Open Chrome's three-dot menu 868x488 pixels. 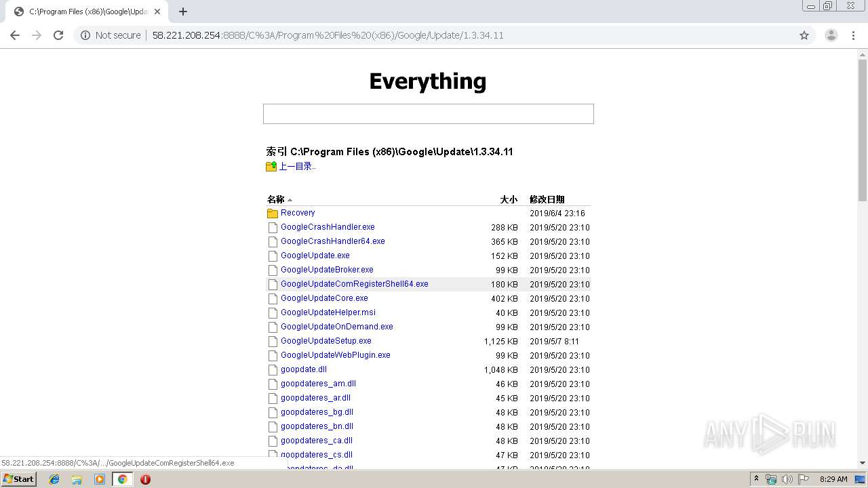coord(853,35)
